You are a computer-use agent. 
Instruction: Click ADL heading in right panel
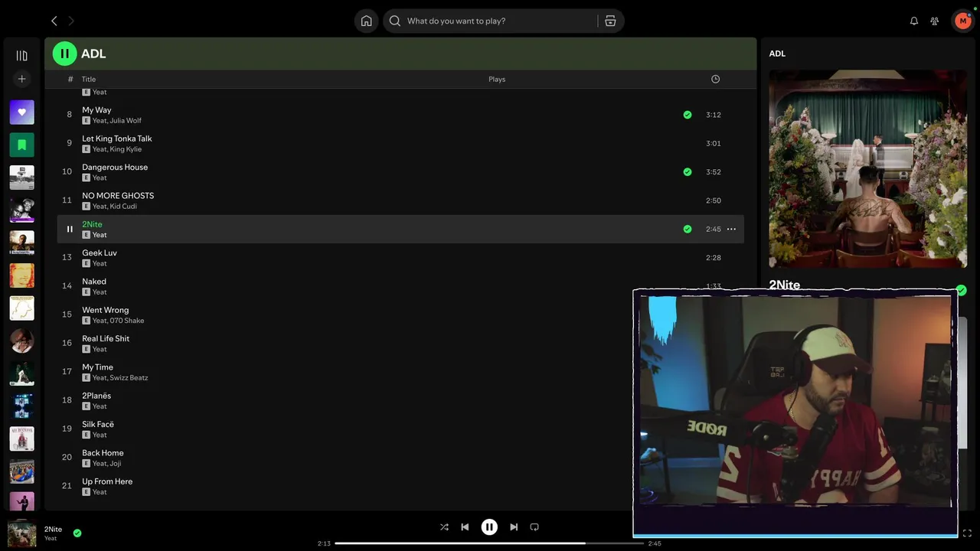pyautogui.click(x=777, y=54)
